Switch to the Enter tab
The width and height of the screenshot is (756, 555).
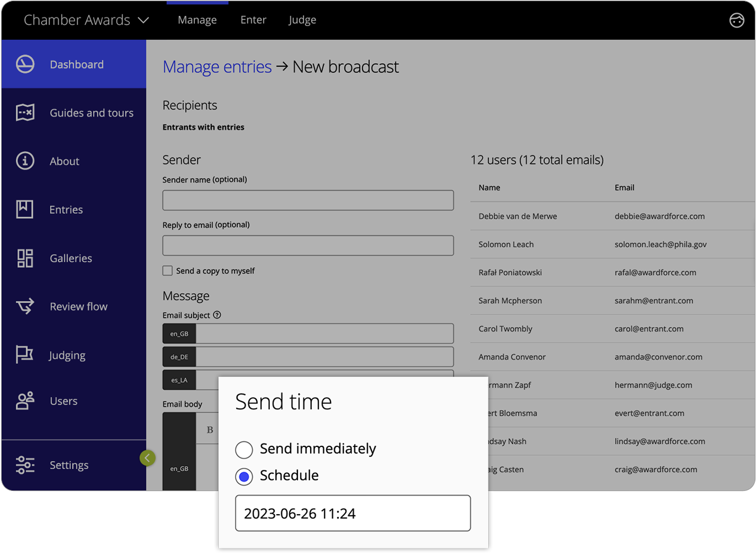(x=253, y=20)
